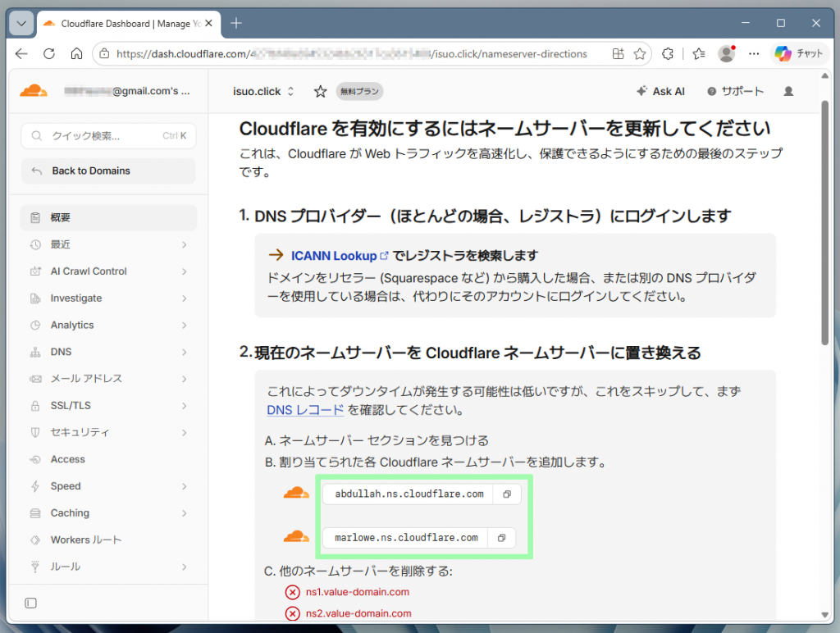
Task: Star the isuo.click domain
Action: pyautogui.click(x=321, y=92)
